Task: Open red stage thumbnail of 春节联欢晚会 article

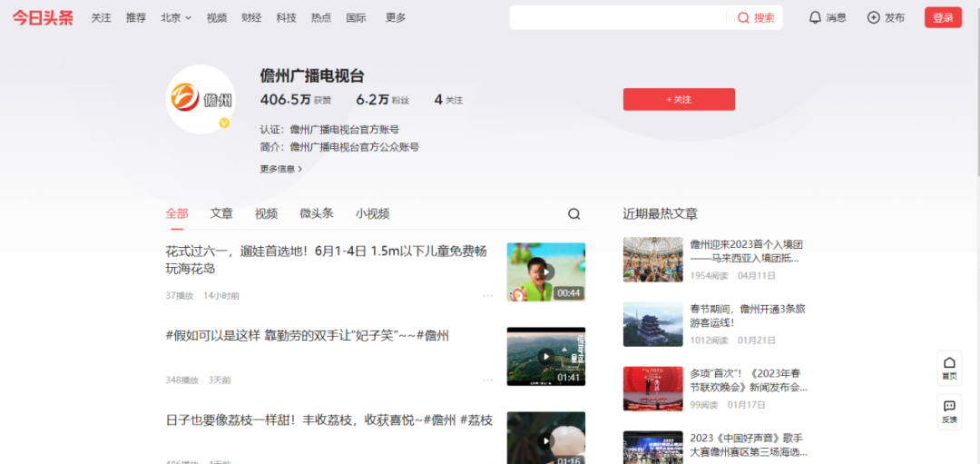Action: [653, 389]
